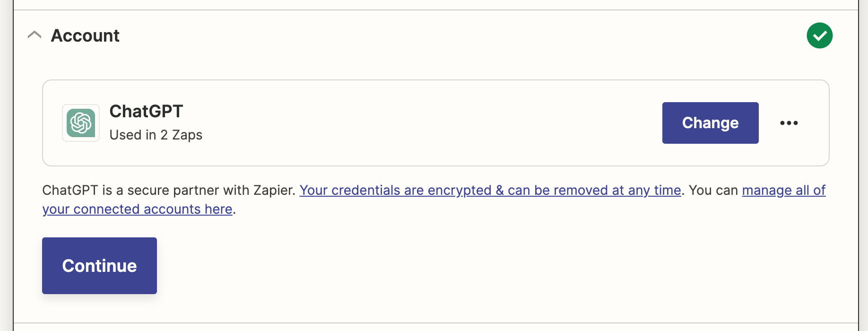Click empty area inside ChatGPT account card
The image size is (868, 331).
[425, 123]
